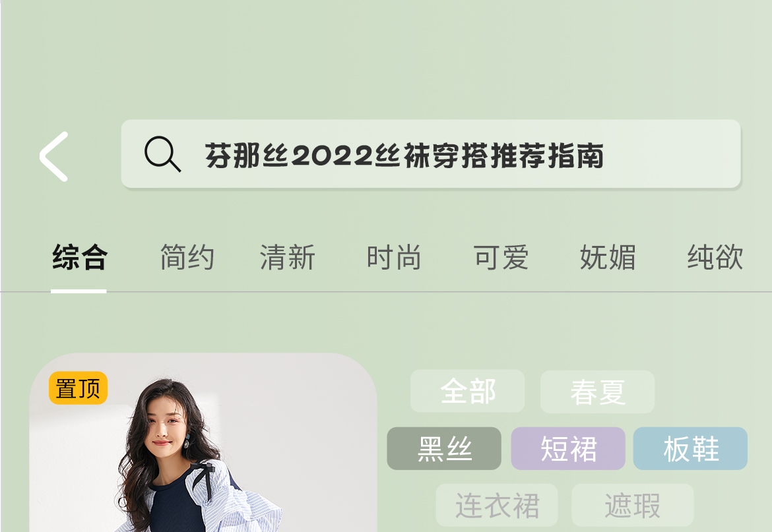Choose the 连衣裙 filter button
772x532 pixels.
coord(497,505)
